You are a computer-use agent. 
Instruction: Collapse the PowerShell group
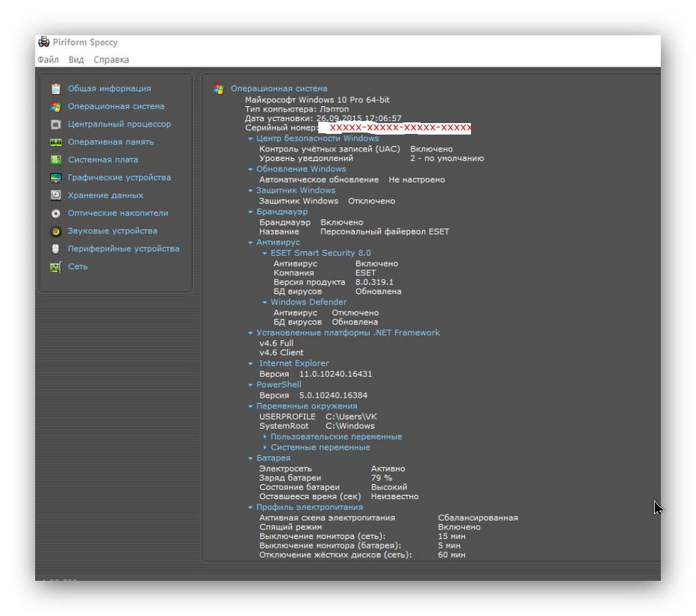point(250,385)
